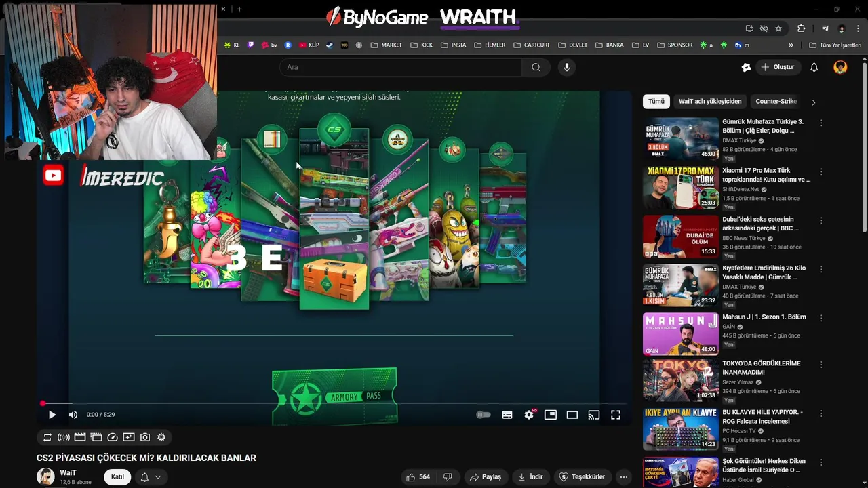This screenshot has height=488, width=868.
Task: Open the FİLMLER bookmark folder
Action: pos(490,45)
